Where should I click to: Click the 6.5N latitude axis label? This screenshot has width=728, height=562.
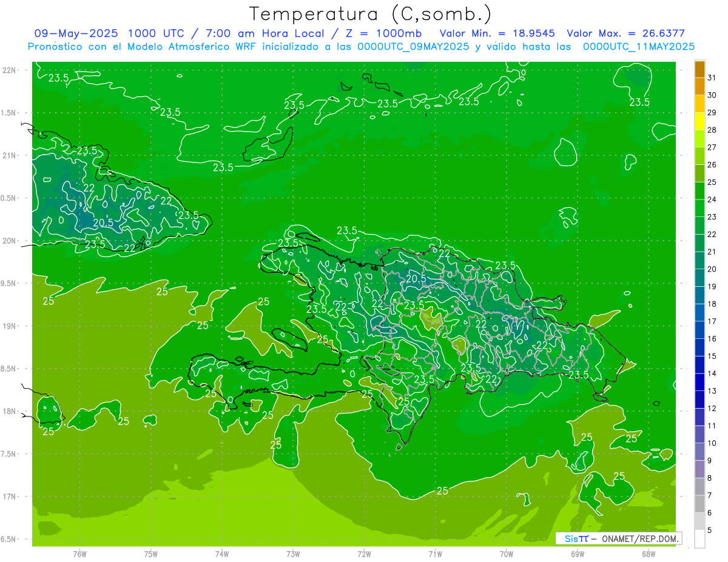click(8, 539)
